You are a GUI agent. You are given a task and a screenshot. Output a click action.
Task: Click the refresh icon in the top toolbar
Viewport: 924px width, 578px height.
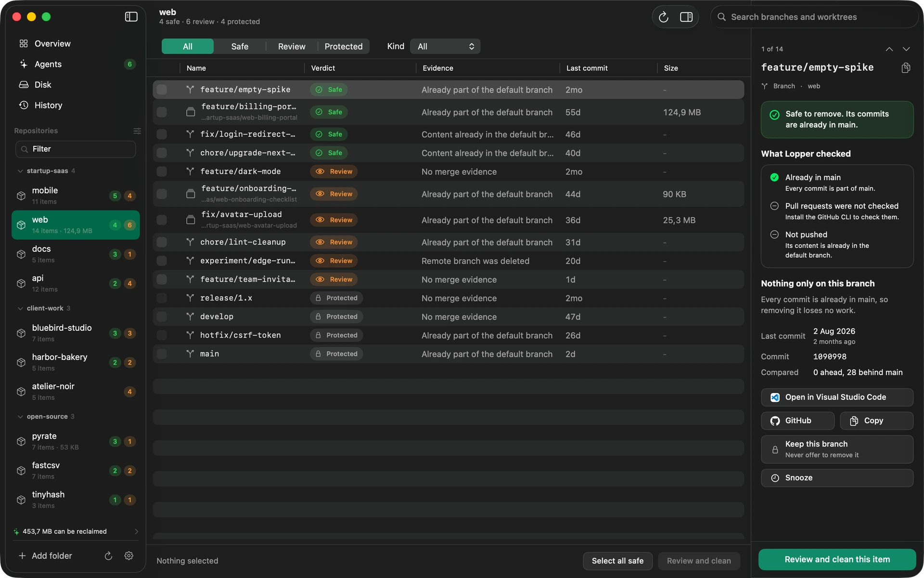(663, 17)
